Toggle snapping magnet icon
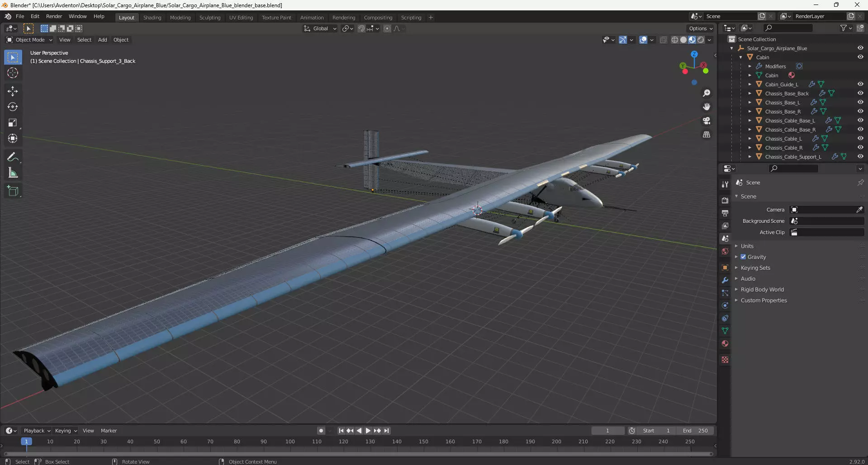The width and height of the screenshot is (868, 465). coord(361,28)
